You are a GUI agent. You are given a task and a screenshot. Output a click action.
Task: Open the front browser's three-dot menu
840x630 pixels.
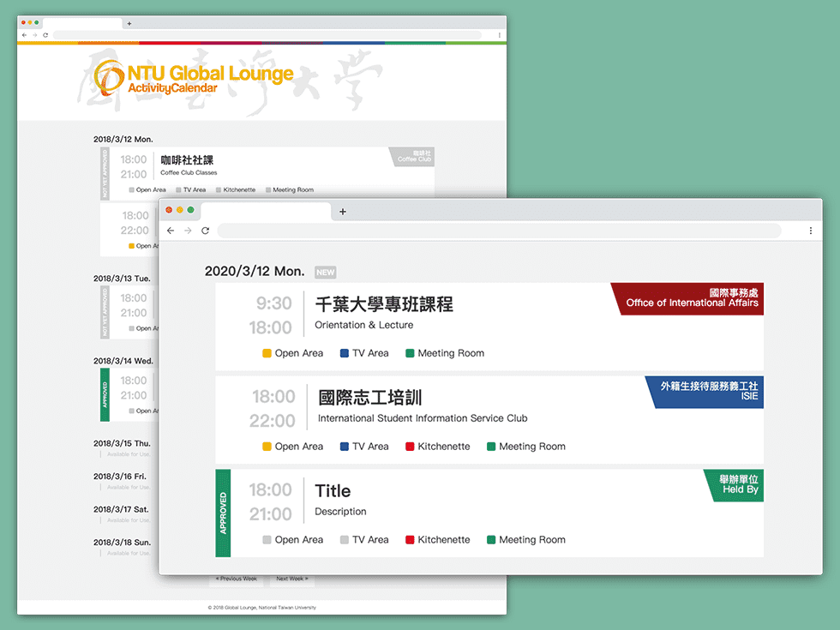coord(810,231)
